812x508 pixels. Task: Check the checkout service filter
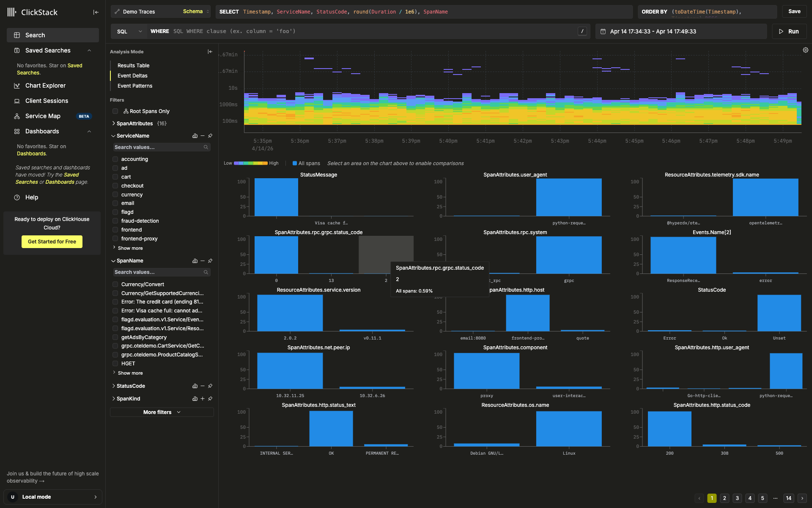click(x=115, y=186)
